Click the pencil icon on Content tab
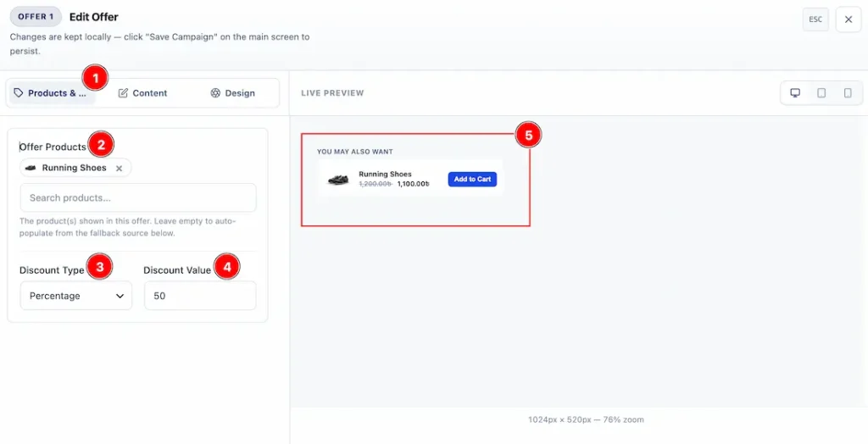The height and width of the screenshot is (444, 868). pos(123,93)
